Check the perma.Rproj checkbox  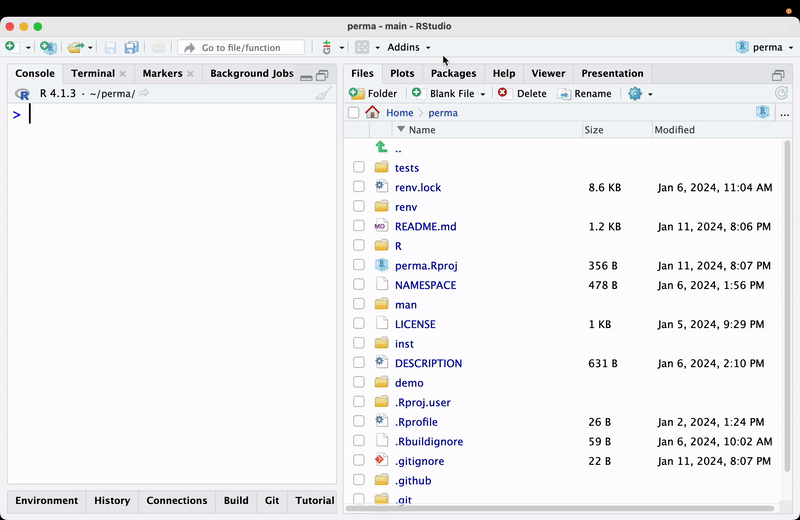point(359,265)
